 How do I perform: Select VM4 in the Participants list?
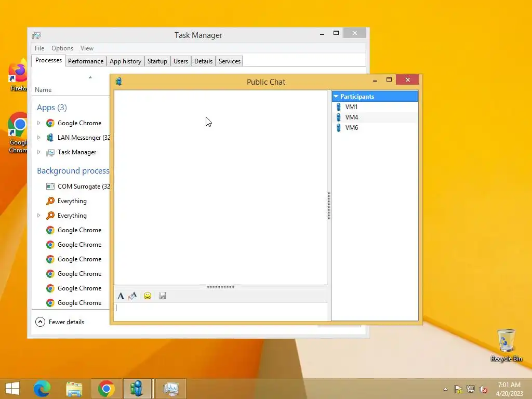[375, 117]
